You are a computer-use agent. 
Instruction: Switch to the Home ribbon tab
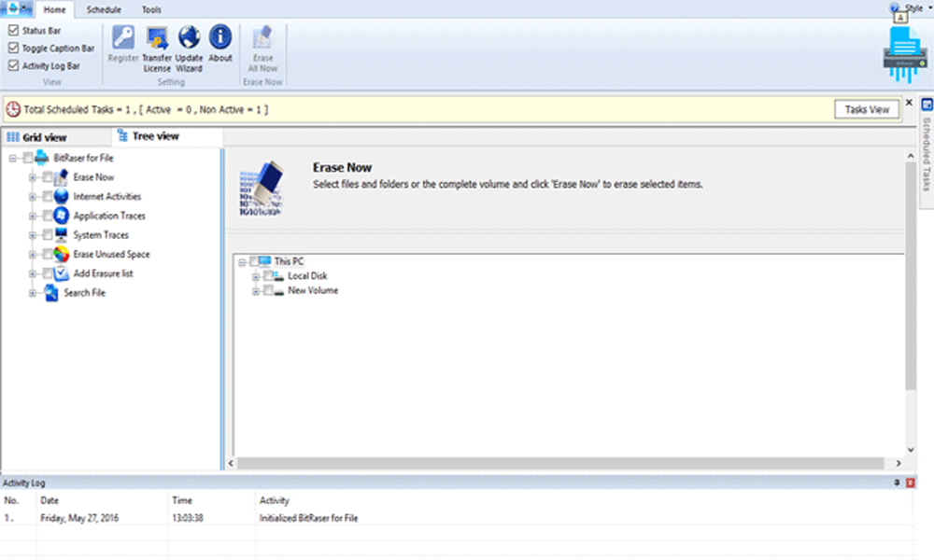click(x=54, y=9)
